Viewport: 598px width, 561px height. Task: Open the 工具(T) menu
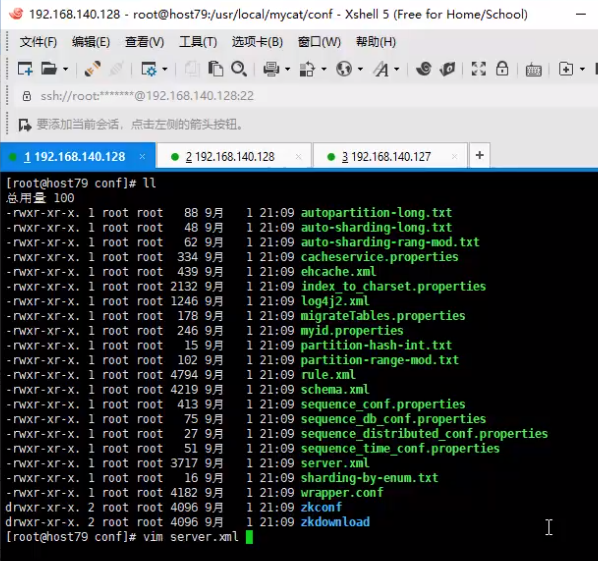pyautogui.click(x=198, y=42)
